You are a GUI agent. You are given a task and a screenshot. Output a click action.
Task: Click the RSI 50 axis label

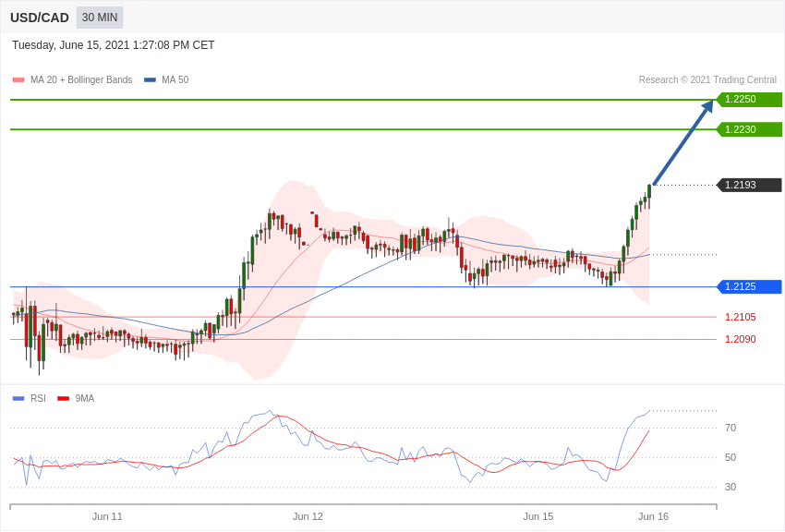pos(731,457)
